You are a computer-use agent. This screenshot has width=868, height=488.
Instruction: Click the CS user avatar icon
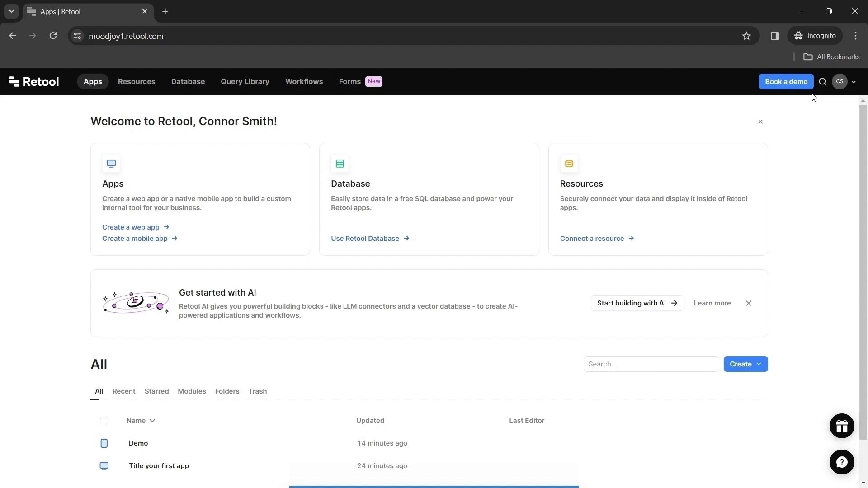click(840, 81)
